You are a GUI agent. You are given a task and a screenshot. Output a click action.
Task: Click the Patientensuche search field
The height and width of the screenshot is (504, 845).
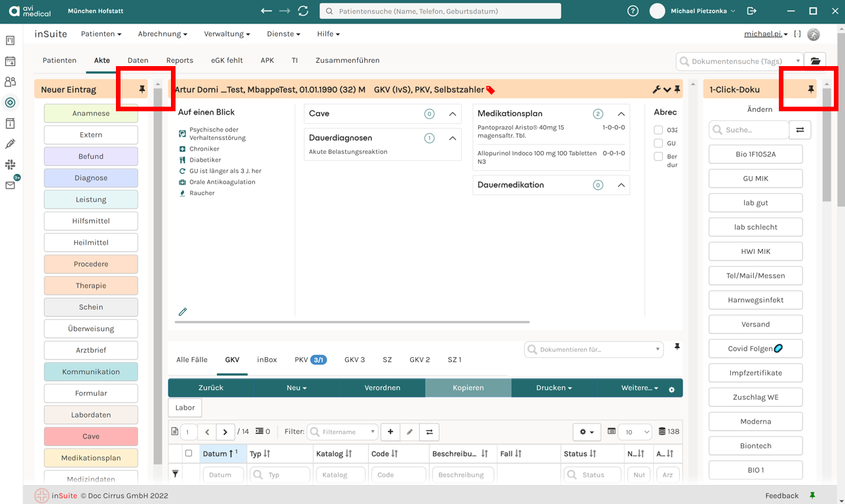[440, 11]
